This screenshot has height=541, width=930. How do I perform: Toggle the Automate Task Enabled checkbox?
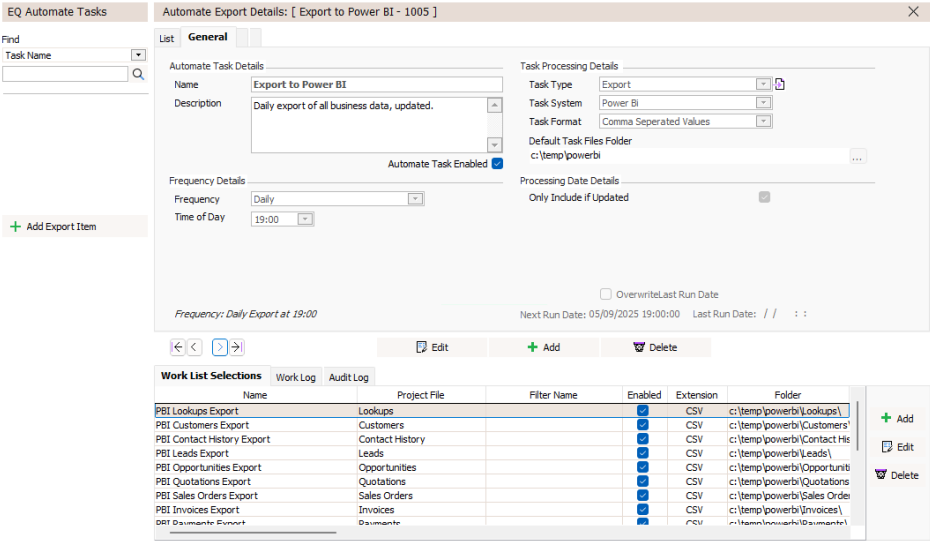tap(497, 164)
